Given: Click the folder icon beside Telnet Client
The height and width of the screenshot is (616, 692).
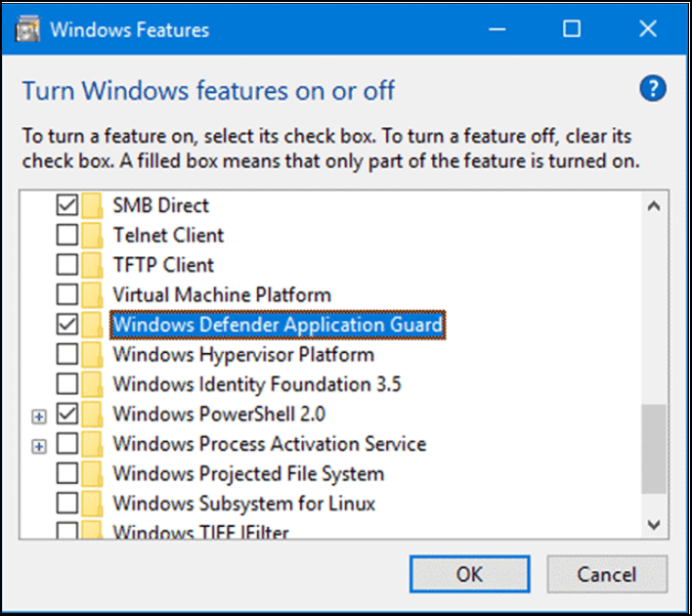Looking at the screenshot, I should (x=93, y=236).
